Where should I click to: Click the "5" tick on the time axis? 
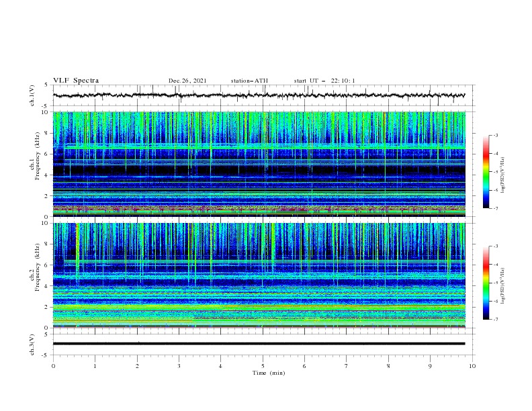coord(263,366)
